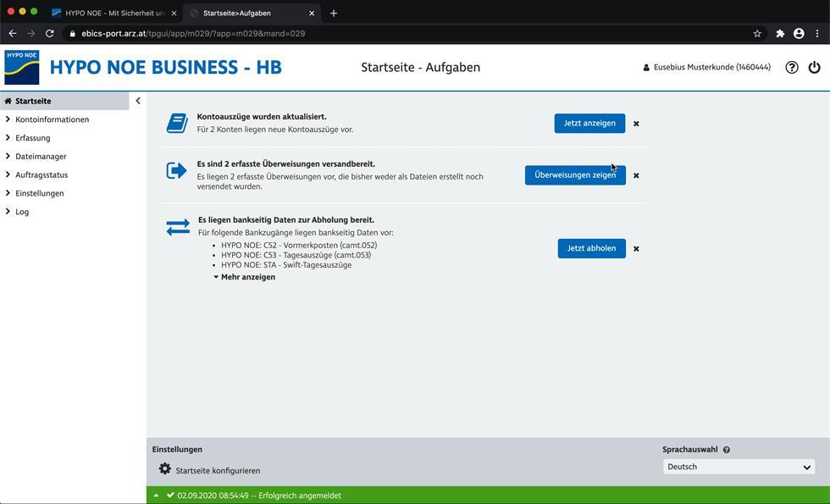The image size is (830, 504).
Task: Open the Deutsch language dropdown
Action: tap(739, 467)
